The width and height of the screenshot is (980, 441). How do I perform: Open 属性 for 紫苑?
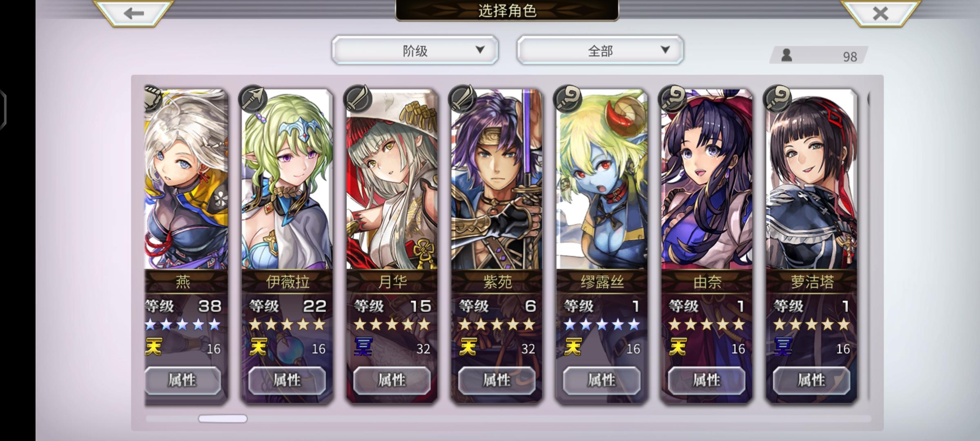497,380
